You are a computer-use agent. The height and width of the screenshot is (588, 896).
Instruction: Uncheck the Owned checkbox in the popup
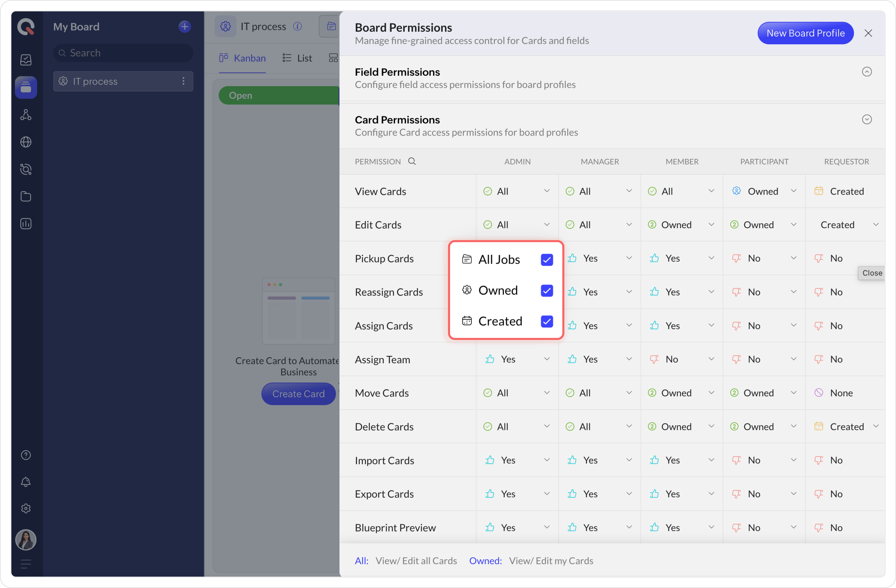(547, 290)
